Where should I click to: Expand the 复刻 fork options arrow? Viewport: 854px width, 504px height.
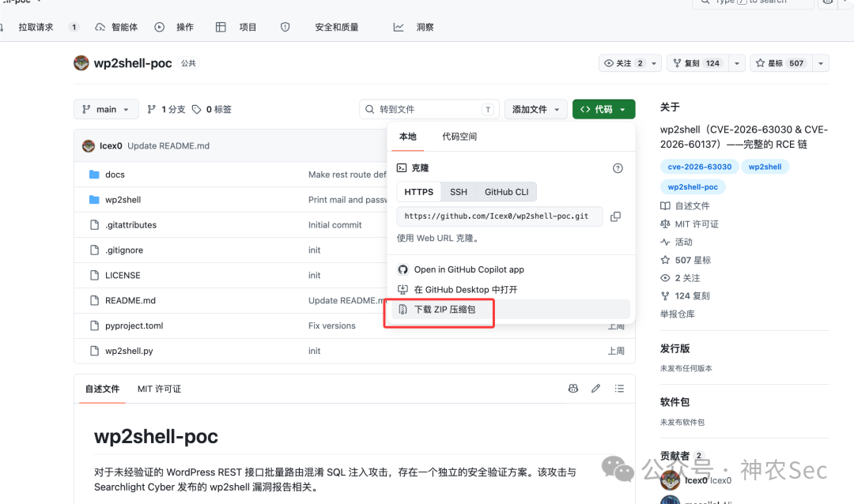(737, 63)
